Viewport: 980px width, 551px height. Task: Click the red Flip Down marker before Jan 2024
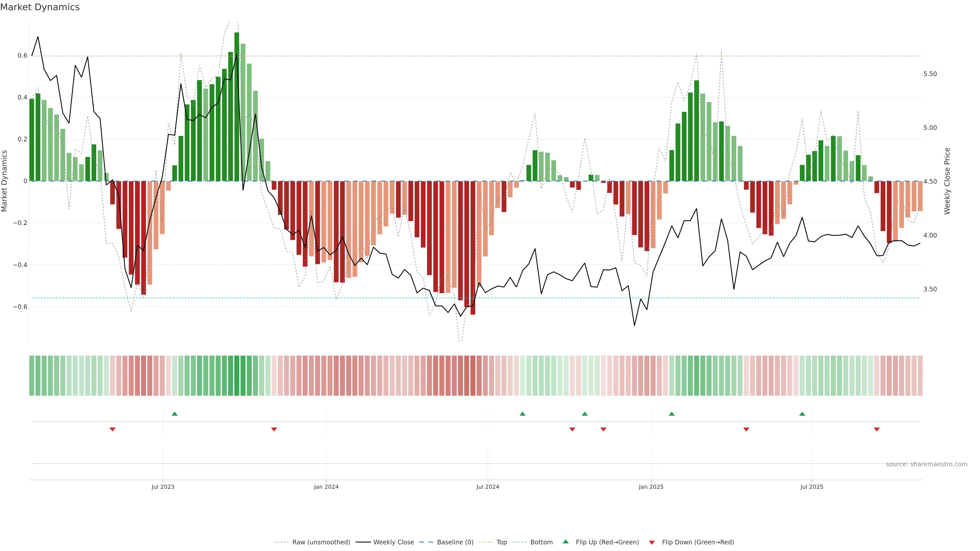274,429
